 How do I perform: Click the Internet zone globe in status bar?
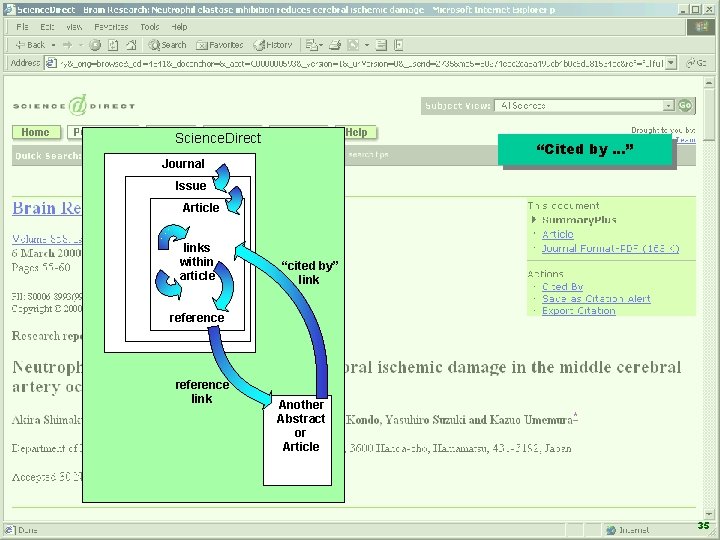[611, 530]
